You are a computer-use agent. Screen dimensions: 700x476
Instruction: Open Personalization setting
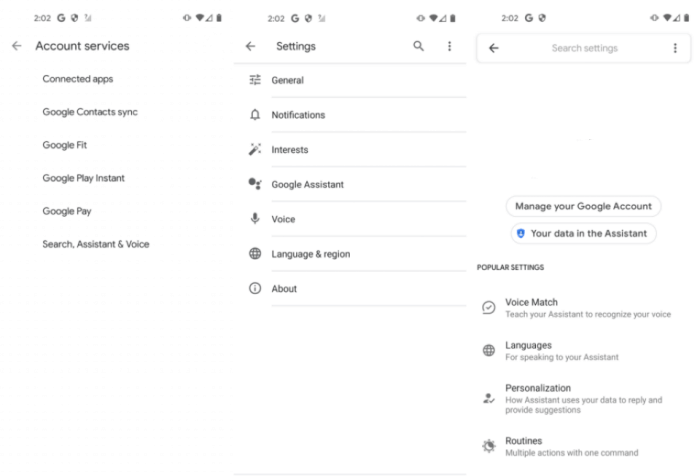click(583, 398)
